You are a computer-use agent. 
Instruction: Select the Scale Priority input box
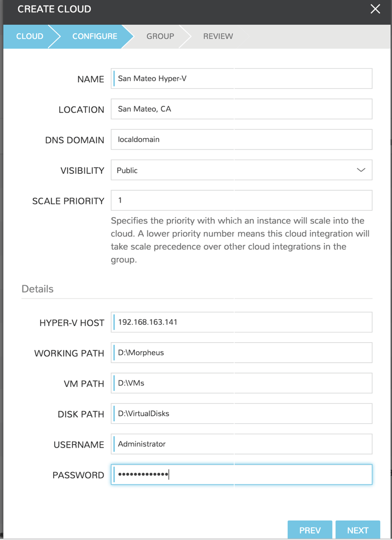point(241,200)
